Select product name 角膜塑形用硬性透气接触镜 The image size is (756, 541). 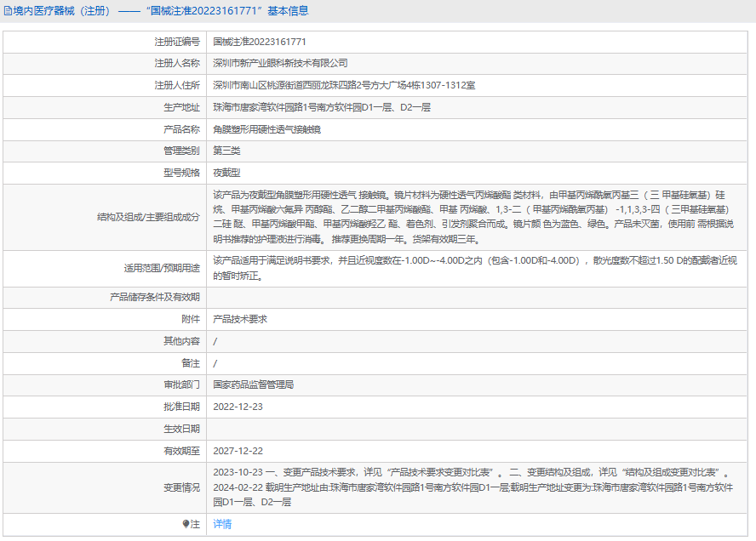tap(266, 129)
